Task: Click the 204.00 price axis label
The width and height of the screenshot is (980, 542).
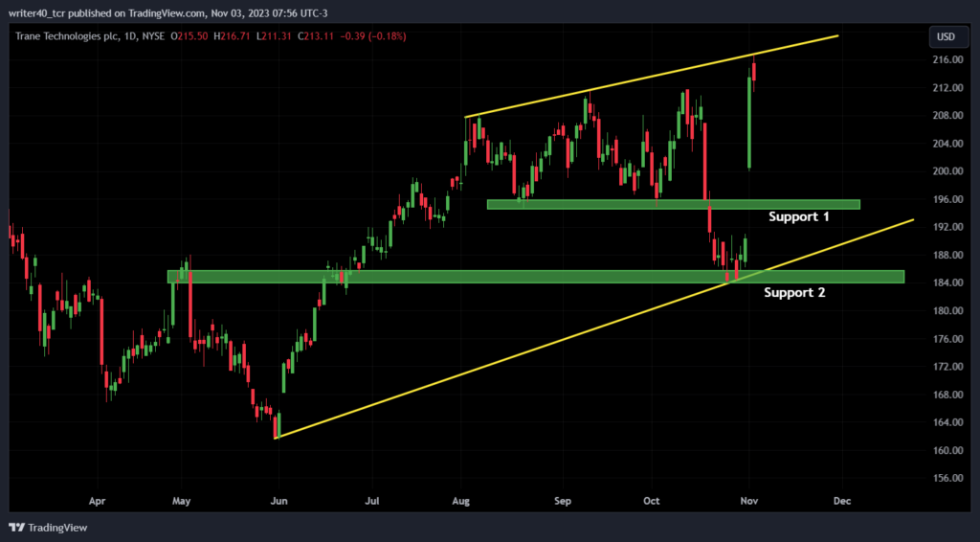Action: tap(948, 143)
